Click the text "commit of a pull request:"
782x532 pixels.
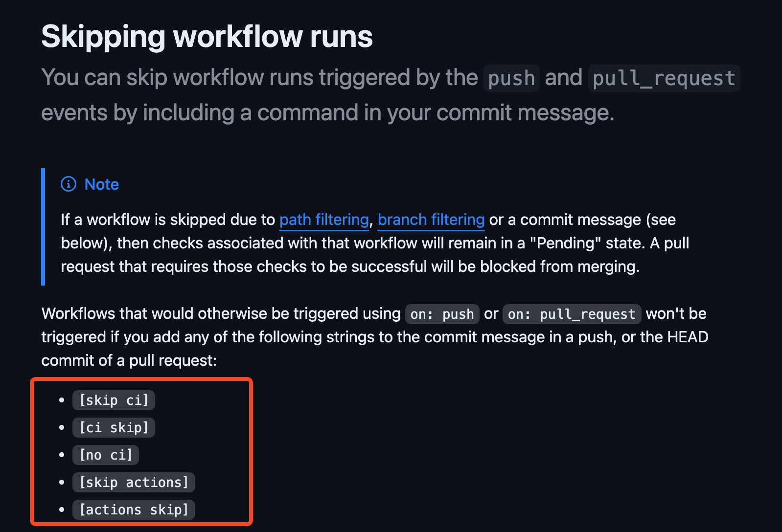click(129, 360)
